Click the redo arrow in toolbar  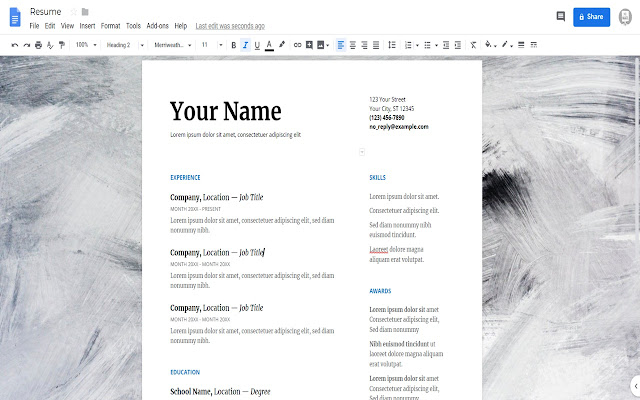click(x=27, y=45)
